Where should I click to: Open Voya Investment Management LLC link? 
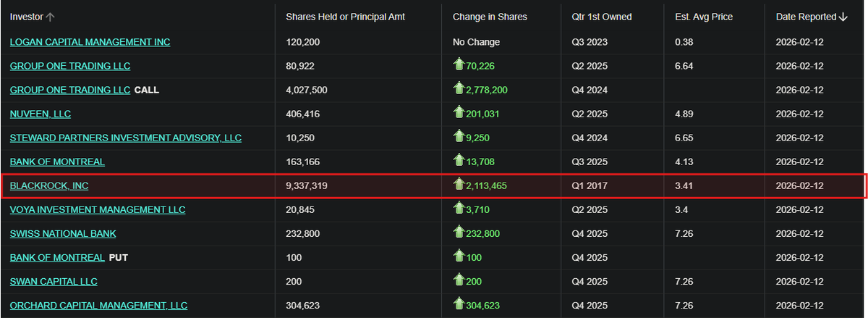(x=98, y=209)
